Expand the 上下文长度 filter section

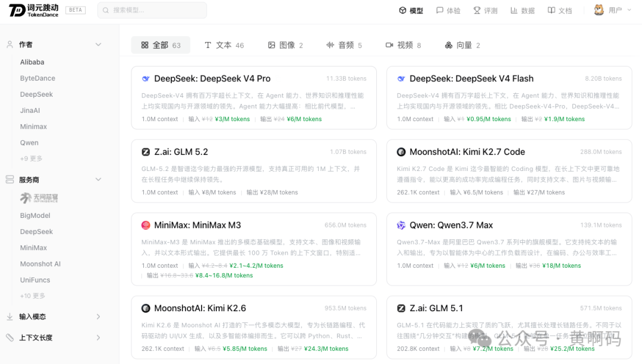[x=98, y=337]
